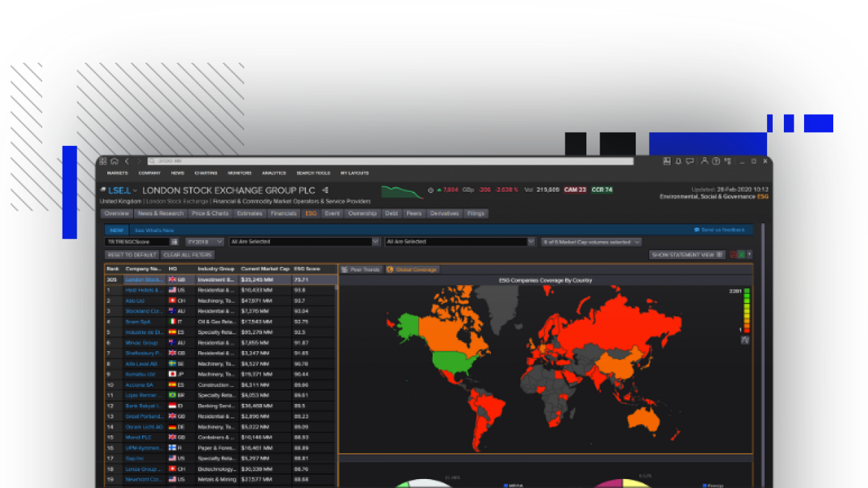868x488 pixels.
Task: Switch to the News & Research tab
Action: pos(161,213)
